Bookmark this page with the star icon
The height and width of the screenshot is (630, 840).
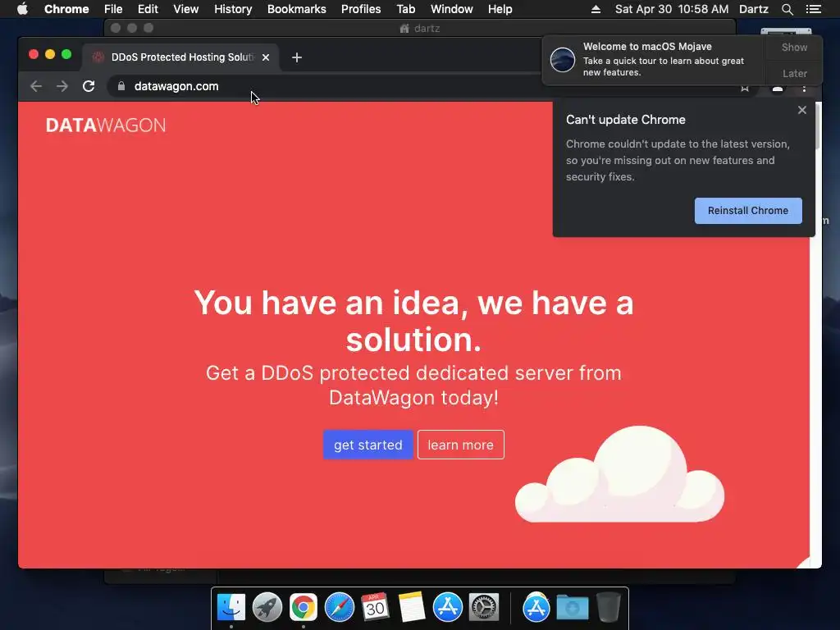[x=745, y=89]
